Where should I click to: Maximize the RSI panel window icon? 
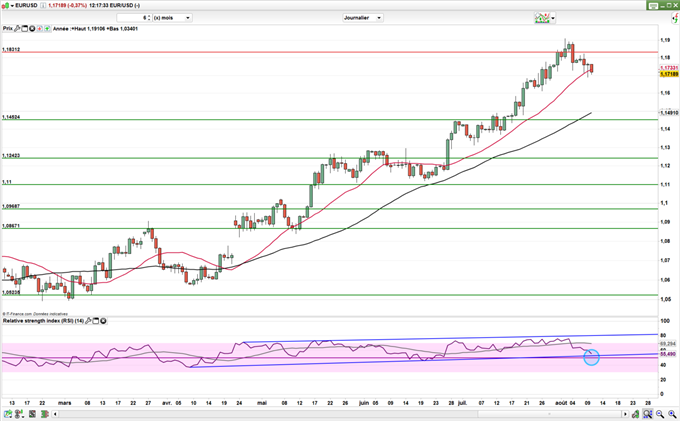tap(96, 321)
